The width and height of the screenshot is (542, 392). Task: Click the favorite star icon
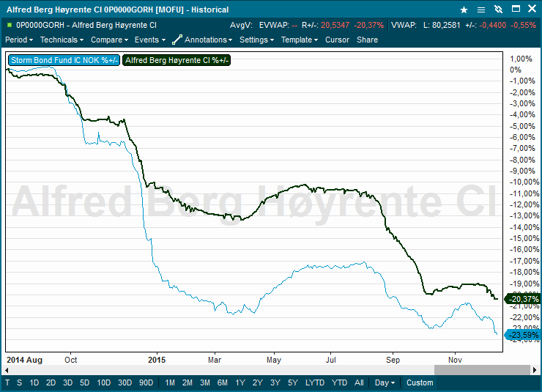pyautogui.click(x=464, y=10)
